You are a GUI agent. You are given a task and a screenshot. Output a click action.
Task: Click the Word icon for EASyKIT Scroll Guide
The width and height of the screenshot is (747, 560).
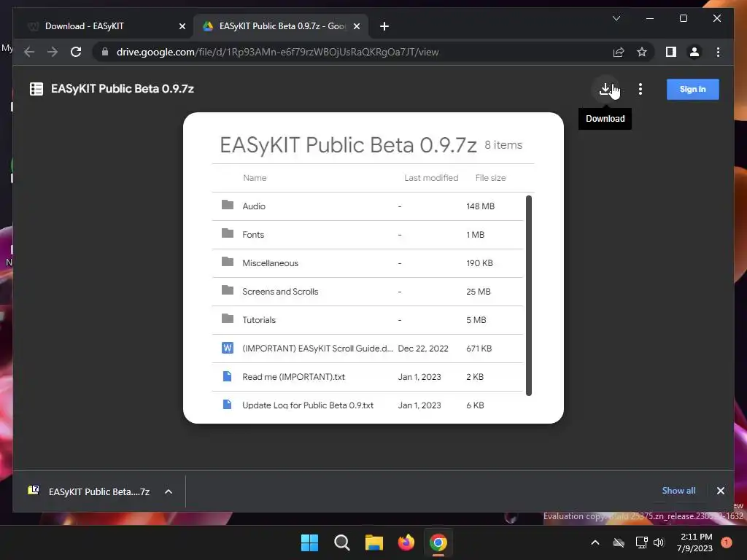(228, 348)
